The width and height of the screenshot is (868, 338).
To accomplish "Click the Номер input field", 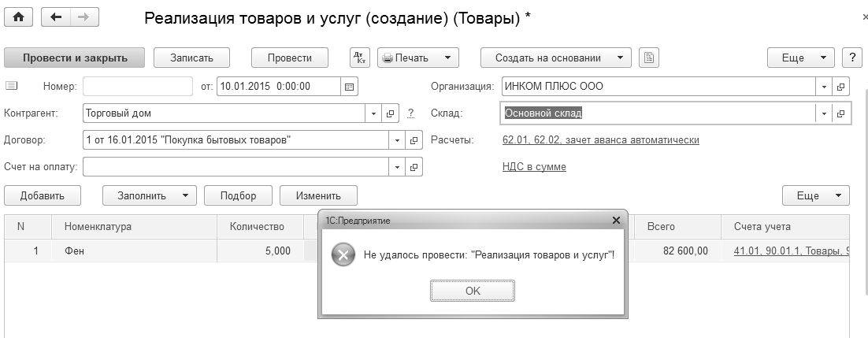I will coord(138,87).
